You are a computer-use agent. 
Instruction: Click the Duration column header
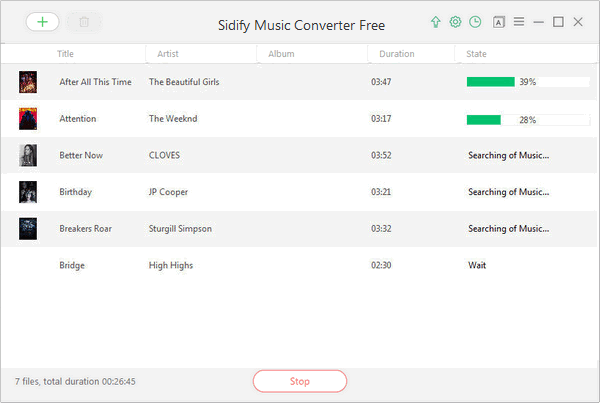tap(397, 54)
